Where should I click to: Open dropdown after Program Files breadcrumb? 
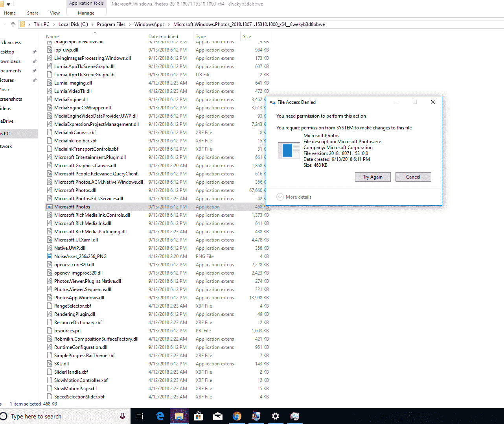tap(130, 24)
